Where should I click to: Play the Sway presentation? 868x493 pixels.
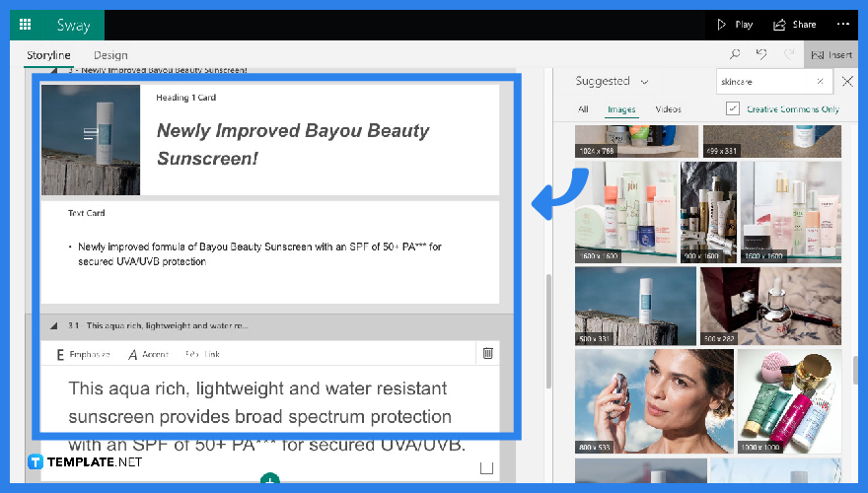(x=735, y=25)
